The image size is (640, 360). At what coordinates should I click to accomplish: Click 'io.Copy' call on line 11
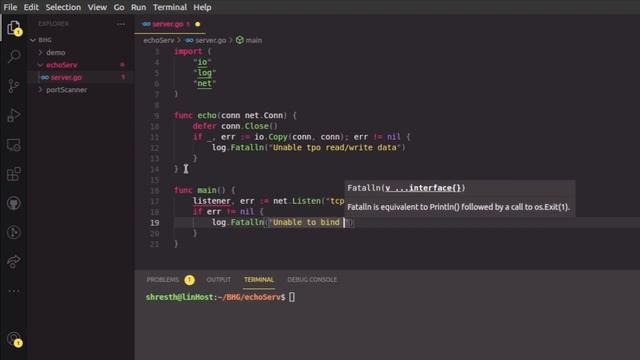click(x=271, y=137)
